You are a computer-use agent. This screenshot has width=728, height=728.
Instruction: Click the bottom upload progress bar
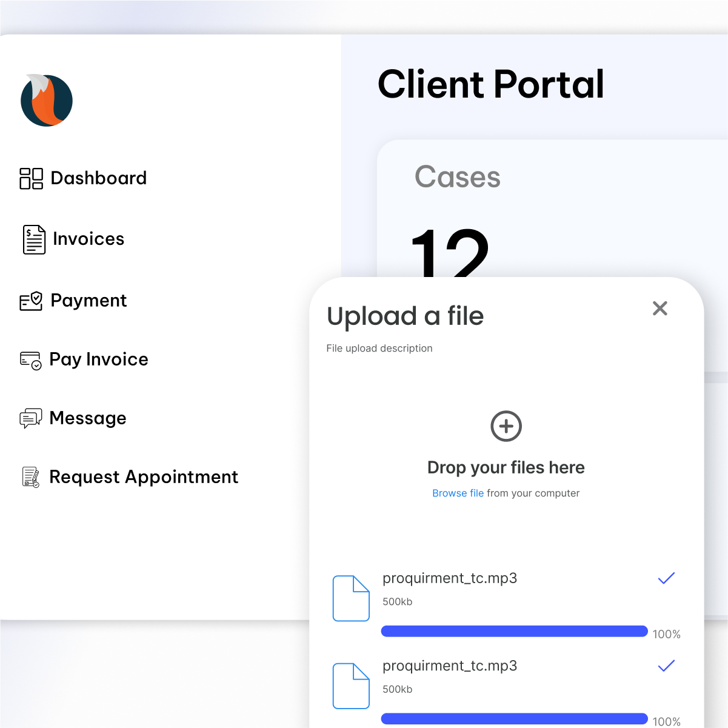click(514, 719)
